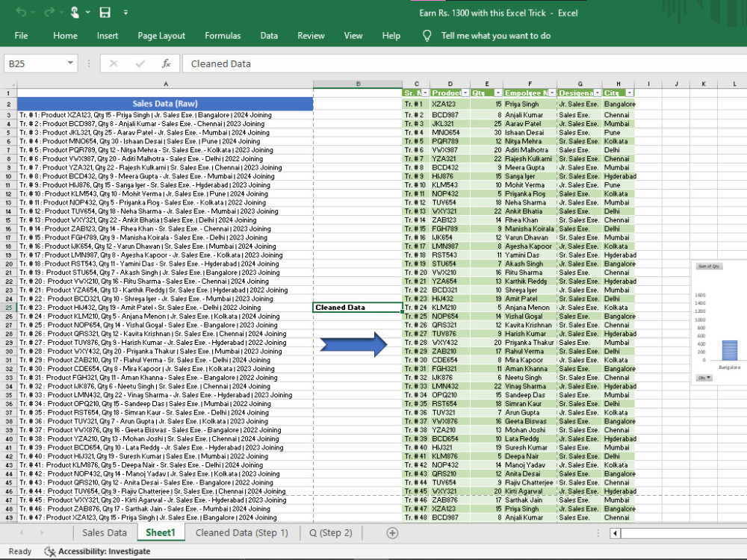
Task: Click the previous sheet navigation arrow
Action: click(22, 532)
